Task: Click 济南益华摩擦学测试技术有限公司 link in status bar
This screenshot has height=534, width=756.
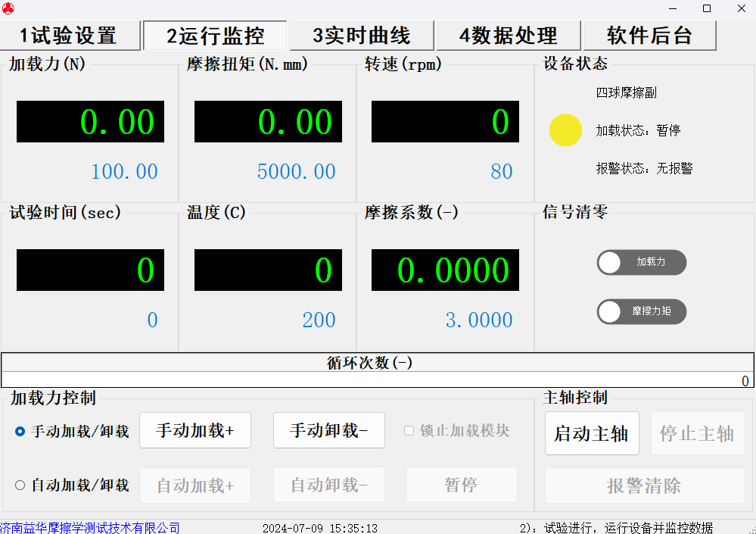Action: tap(90, 527)
